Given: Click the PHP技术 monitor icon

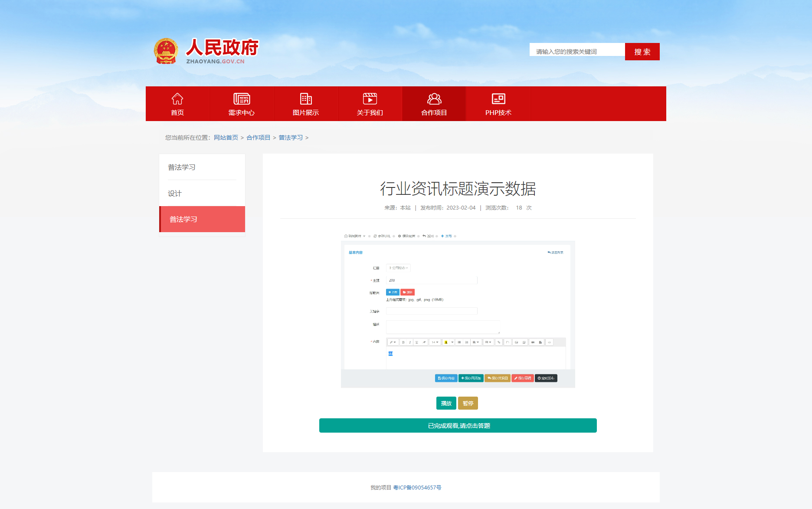Looking at the screenshot, I should [498, 99].
